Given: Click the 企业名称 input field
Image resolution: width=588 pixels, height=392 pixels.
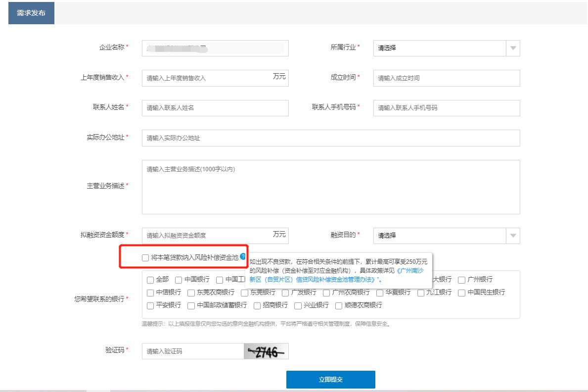Looking at the screenshot, I should pos(215,48).
